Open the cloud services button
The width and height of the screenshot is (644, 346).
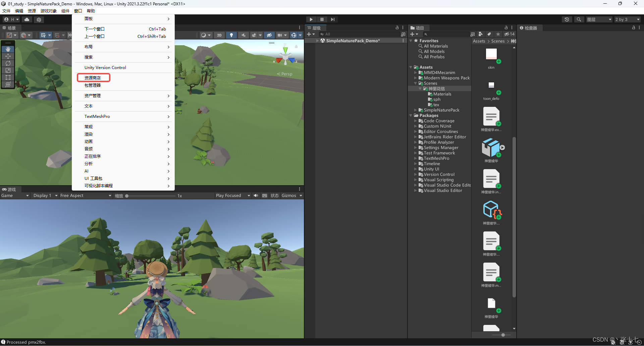coord(27,19)
